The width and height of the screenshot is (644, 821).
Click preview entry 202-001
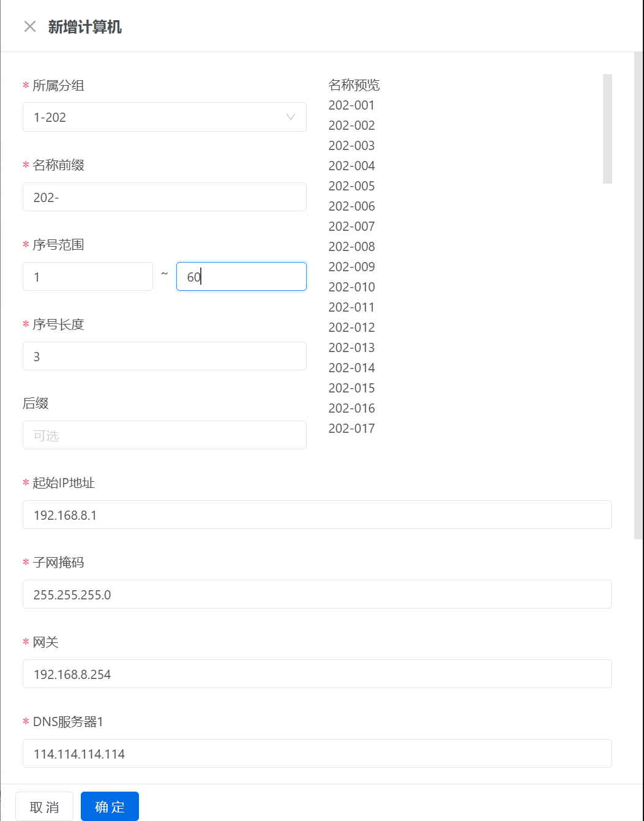click(x=351, y=105)
